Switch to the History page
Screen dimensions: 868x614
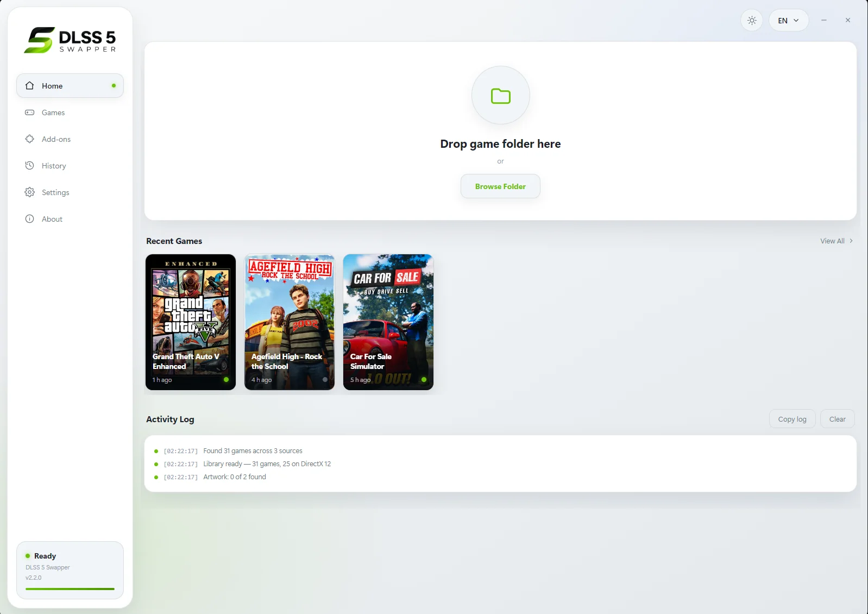70,166
